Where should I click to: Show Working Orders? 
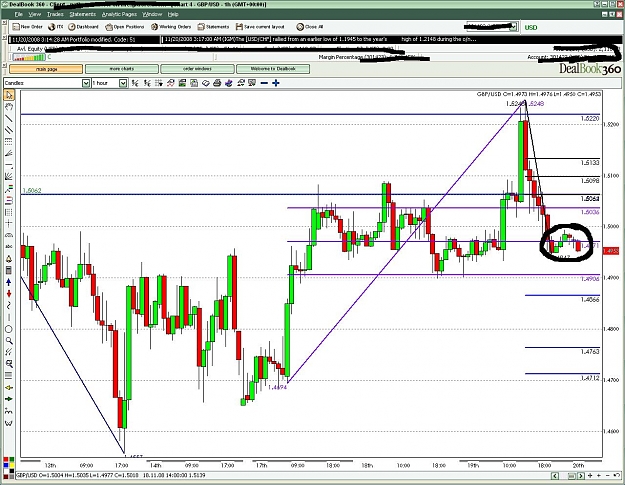pyautogui.click(x=171, y=27)
